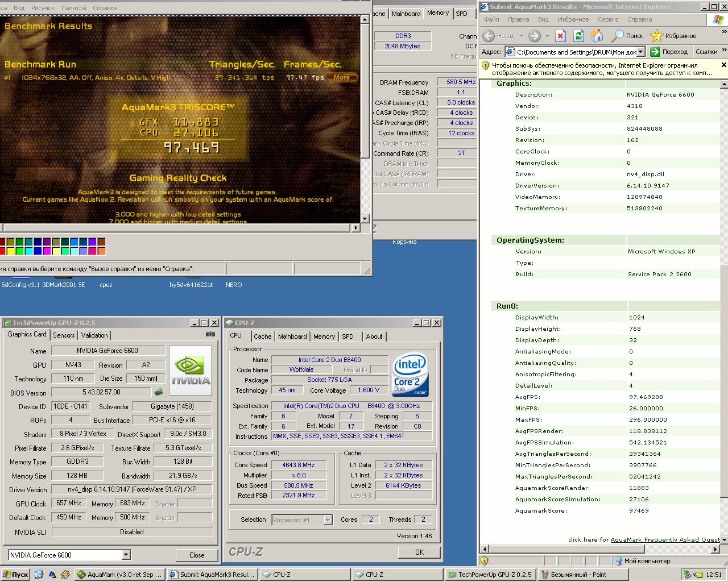Open Файл menu in Internet Explorer
The width and height of the screenshot is (728, 582).
point(491,19)
